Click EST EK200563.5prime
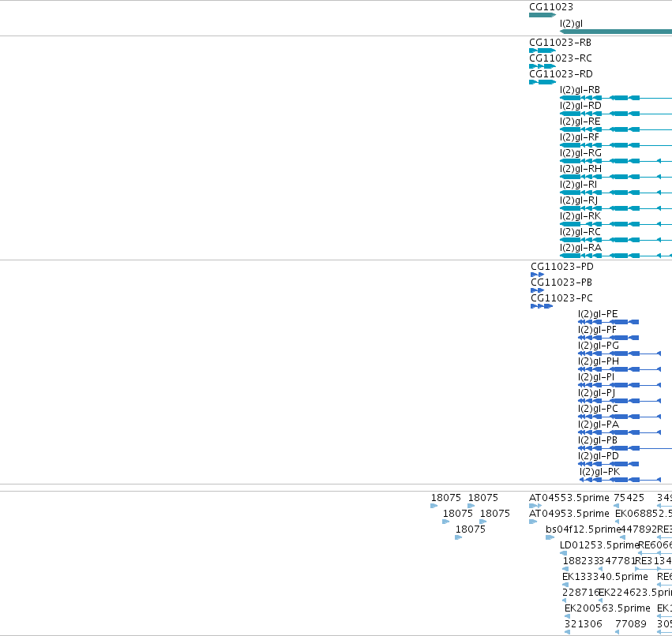672x636 pixels. pos(568,617)
